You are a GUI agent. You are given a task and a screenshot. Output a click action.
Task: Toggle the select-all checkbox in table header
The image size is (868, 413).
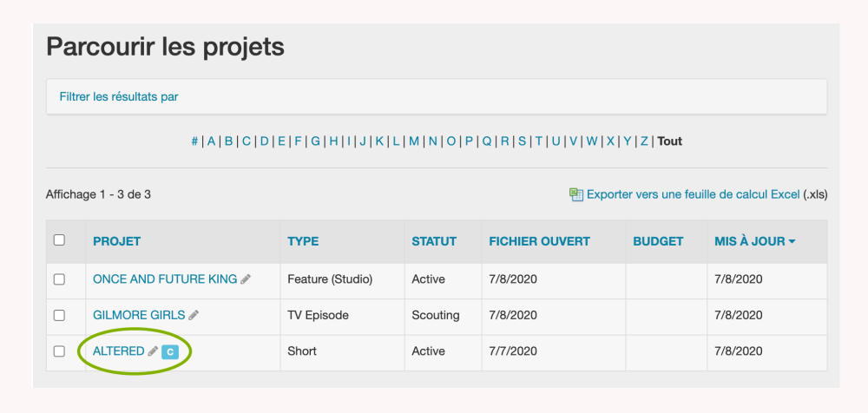pyautogui.click(x=59, y=240)
